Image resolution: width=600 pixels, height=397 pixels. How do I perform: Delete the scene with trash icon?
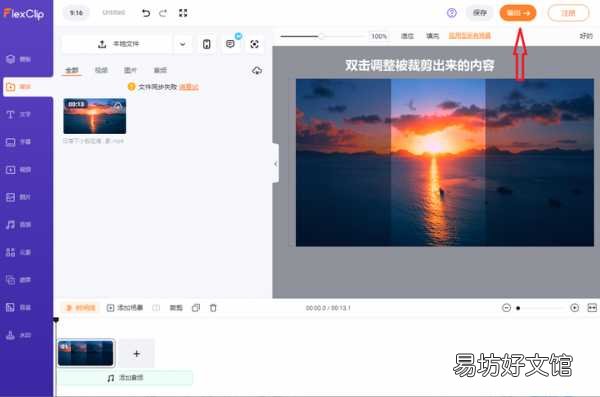click(213, 308)
